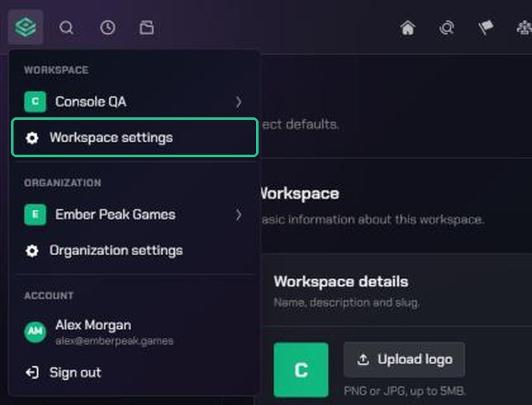Click the ORGANIZATION section label
Screen dimensions: 532x405
pos(63,183)
